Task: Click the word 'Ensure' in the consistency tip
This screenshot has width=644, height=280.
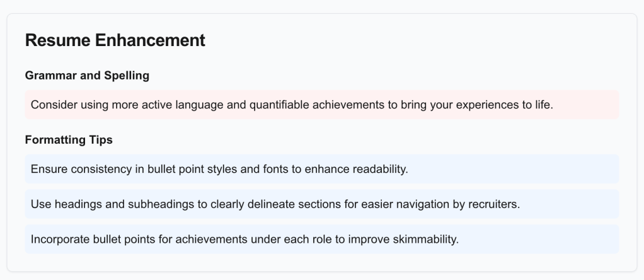Action: click(48, 169)
